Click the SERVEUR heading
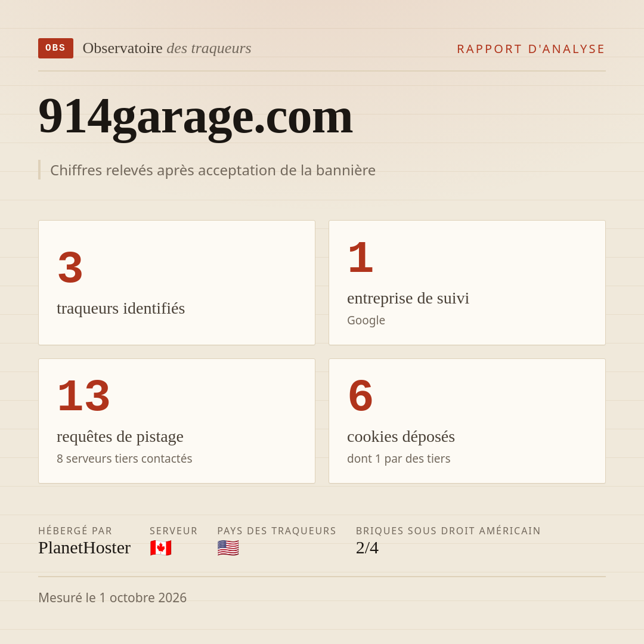644x644 pixels. click(174, 531)
